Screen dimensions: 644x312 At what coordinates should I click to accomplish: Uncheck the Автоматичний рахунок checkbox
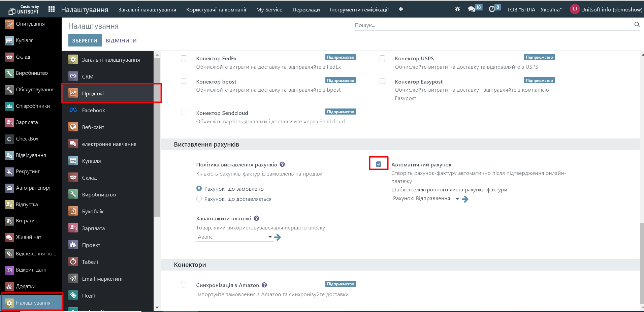click(379, 164)
